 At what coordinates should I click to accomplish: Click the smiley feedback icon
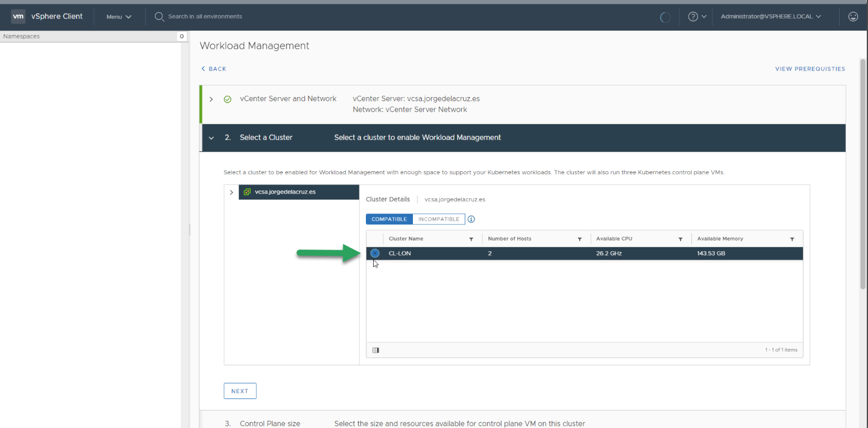point(853,16)
